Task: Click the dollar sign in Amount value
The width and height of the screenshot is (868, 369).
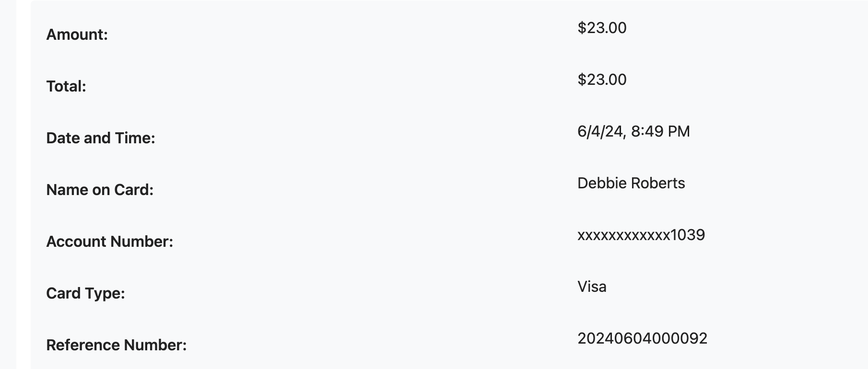Action: tap(582, 28)
